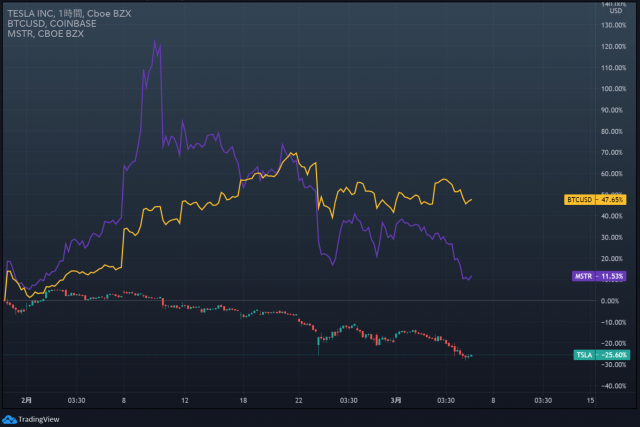This screenshot has width=640, height=427.
Task: Click the yellow BTCUSD line's highest peak
Action: pos(291,153)
